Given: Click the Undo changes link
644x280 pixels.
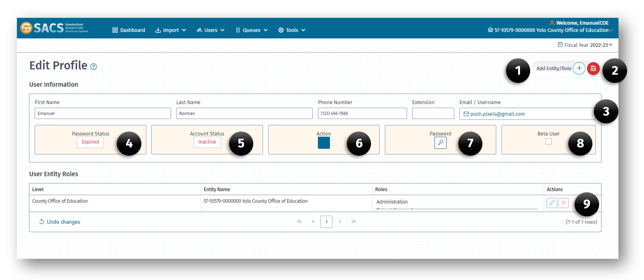Looking at the screenshot, I should [59, 222].
